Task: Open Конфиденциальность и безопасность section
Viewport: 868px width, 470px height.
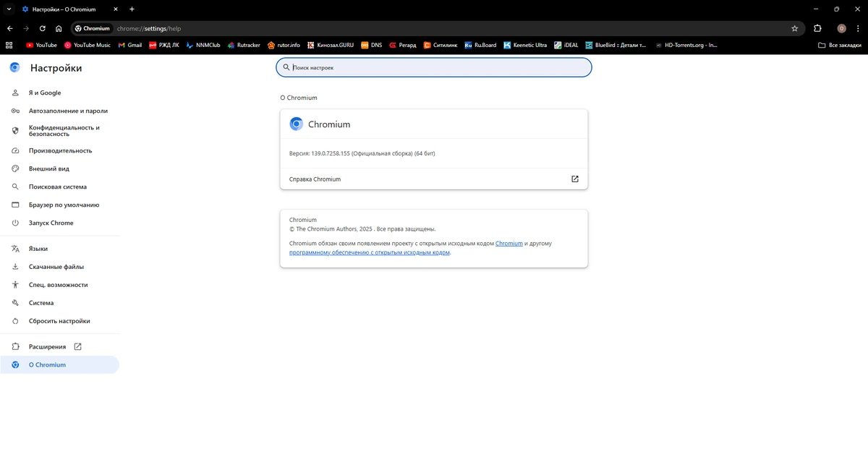Action: click(59, 131)
